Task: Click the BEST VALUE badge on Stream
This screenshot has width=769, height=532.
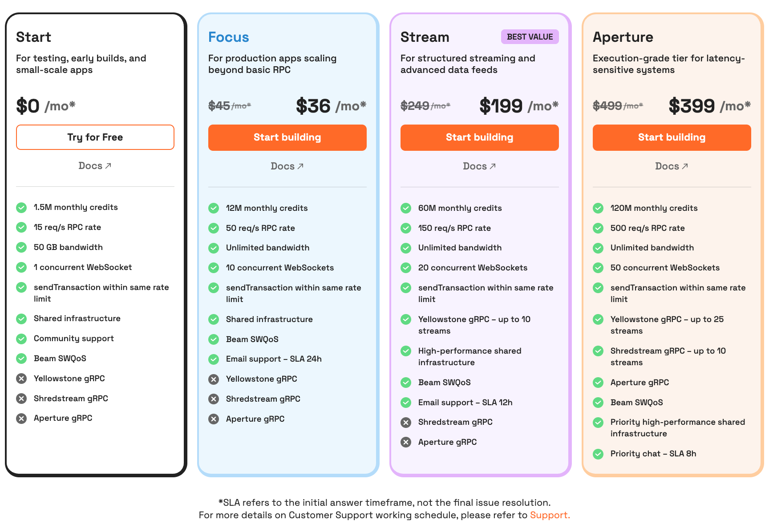Action: tap(530, 37)
